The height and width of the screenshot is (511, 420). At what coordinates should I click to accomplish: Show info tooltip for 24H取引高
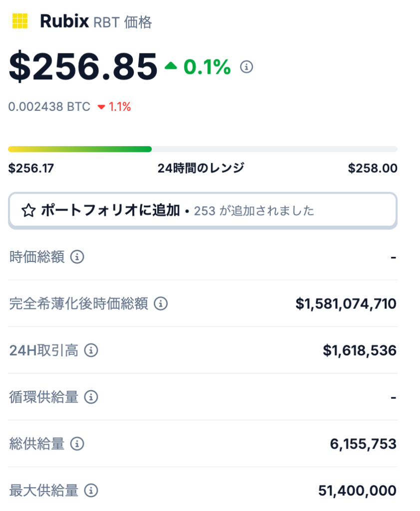click(x=91, y=350)
